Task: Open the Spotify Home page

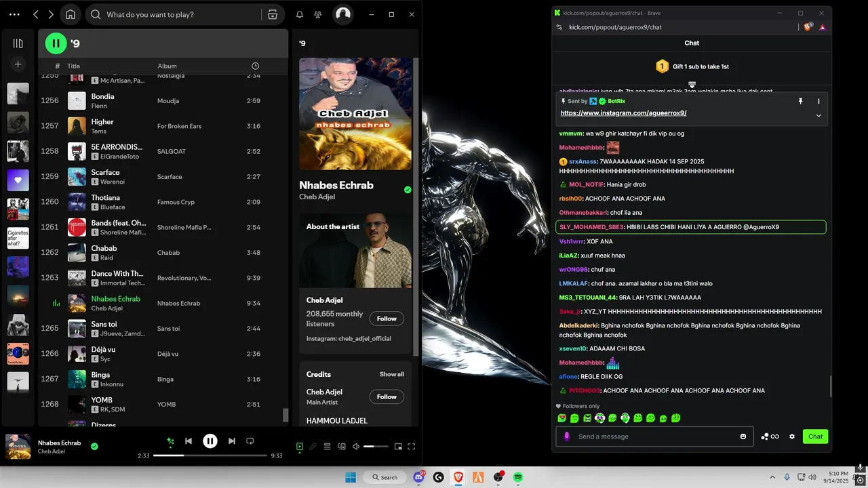Action: click(71, 14)
